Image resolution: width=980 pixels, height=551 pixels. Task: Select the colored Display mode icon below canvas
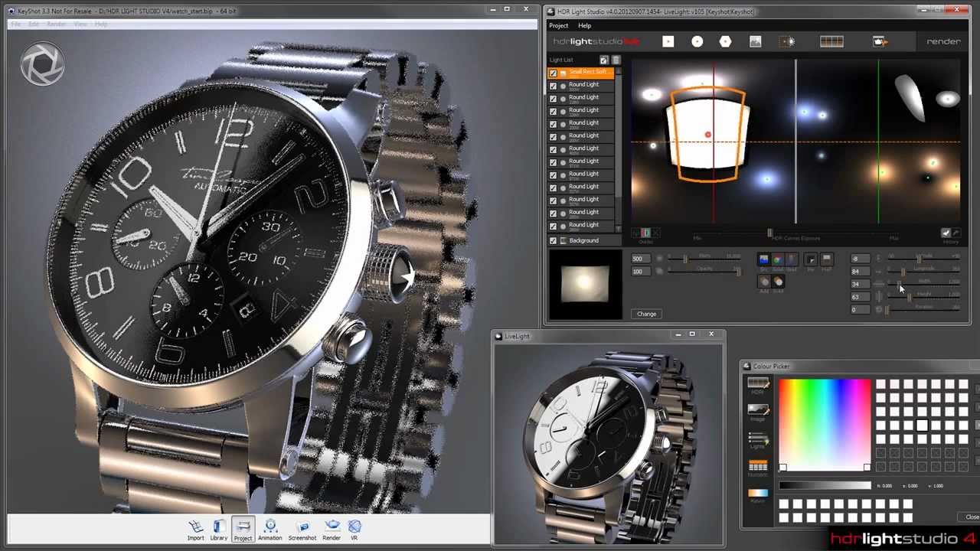(x=646, y=233)
